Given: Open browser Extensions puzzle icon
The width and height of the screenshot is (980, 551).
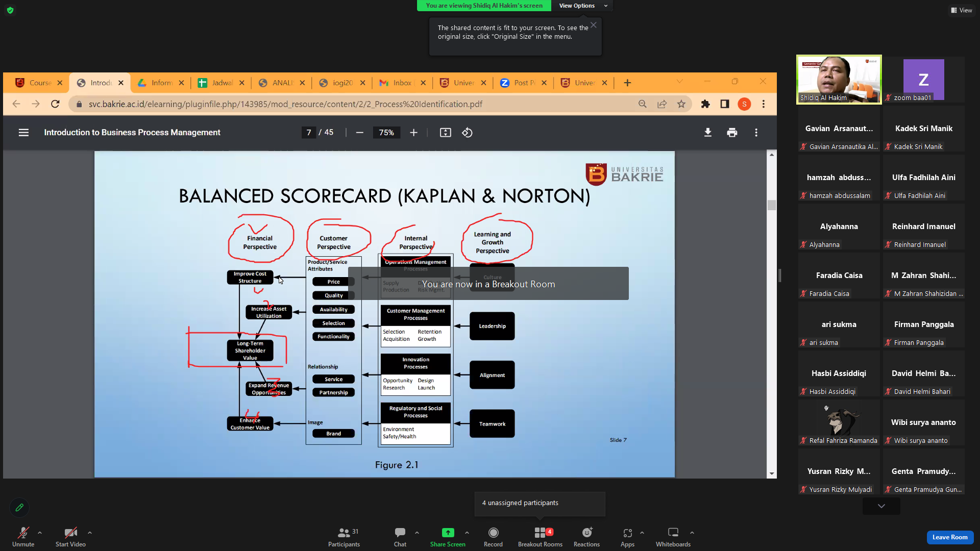Looking at the screenshot, I should click(x=705, y=104).
